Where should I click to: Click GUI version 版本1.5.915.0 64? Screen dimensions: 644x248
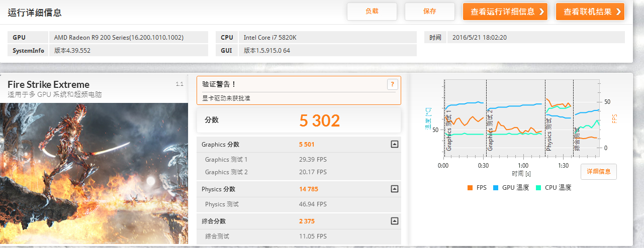coord(266,50)
